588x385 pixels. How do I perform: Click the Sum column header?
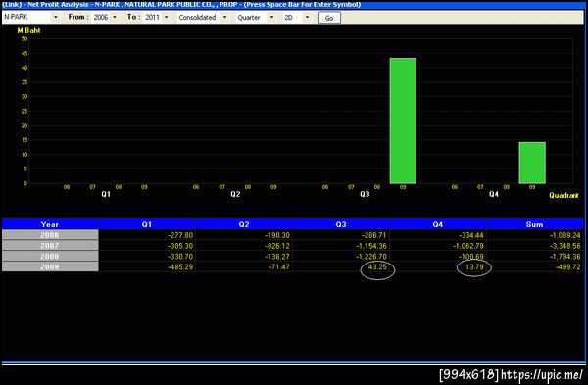534,224
